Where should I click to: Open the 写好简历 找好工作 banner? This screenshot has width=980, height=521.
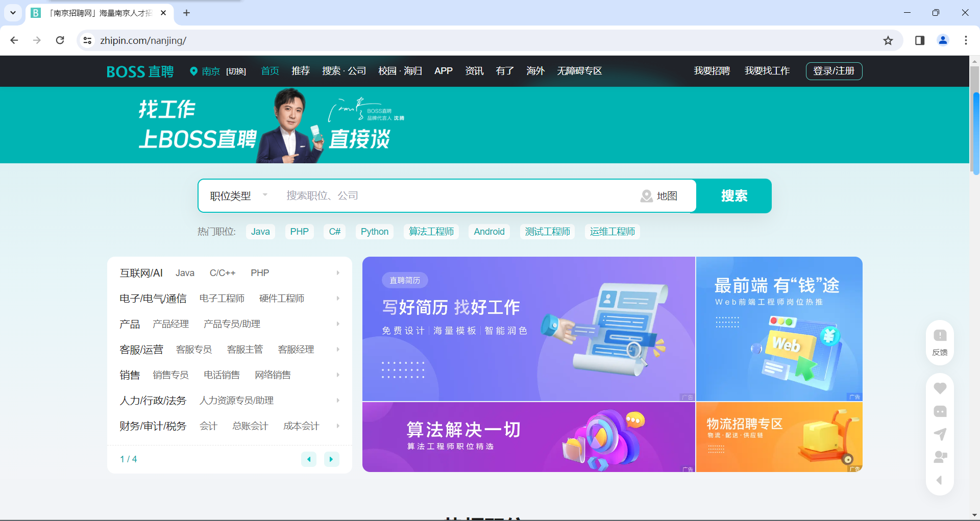529,329
